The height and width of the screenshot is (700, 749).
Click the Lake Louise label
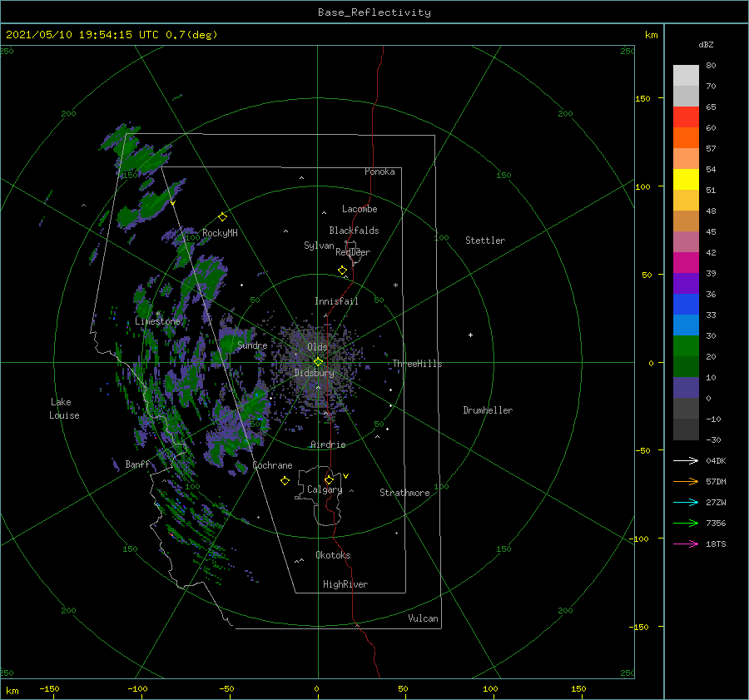[64, 409]
